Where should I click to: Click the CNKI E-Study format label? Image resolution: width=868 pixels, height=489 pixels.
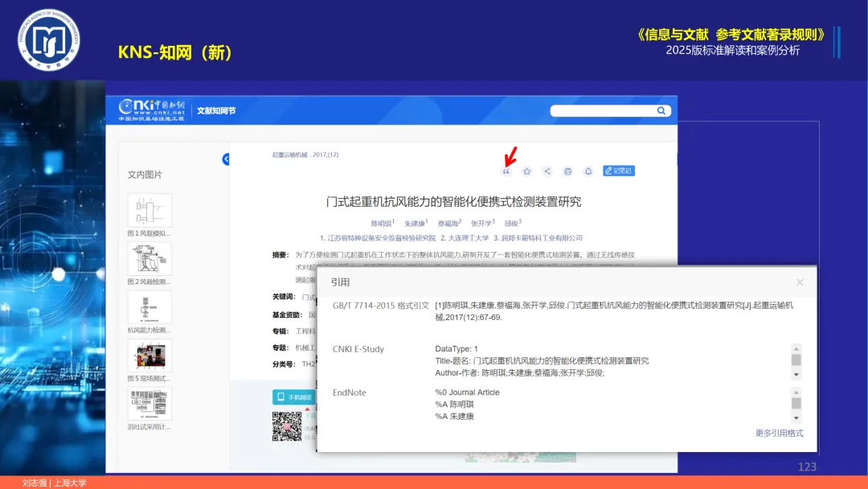[x=358, y=349]
